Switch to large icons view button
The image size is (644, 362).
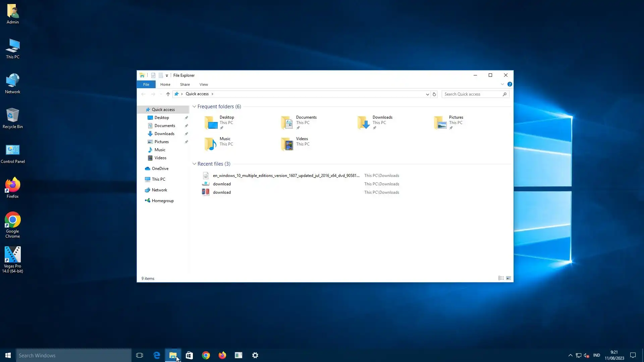508,278
